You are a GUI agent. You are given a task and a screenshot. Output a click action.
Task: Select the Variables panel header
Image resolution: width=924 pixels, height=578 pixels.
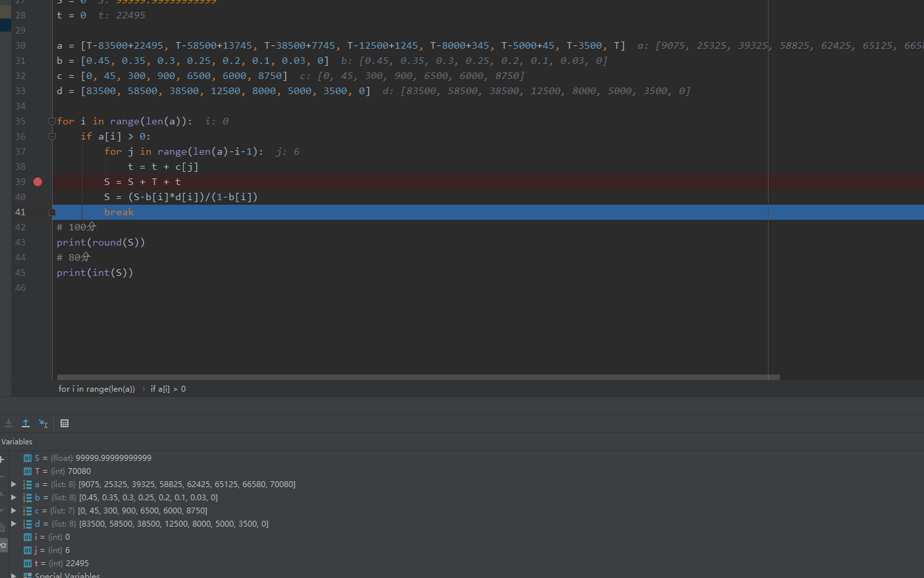(16, 442)
